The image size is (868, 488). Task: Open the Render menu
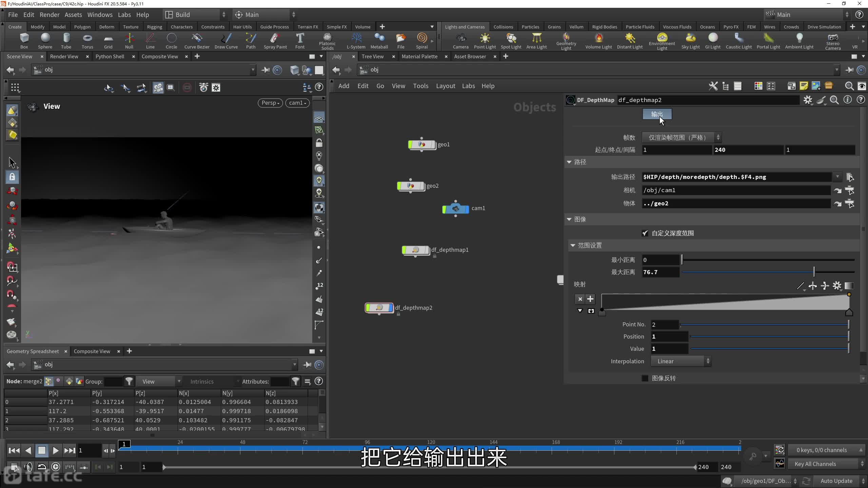(x=49, y=15)
